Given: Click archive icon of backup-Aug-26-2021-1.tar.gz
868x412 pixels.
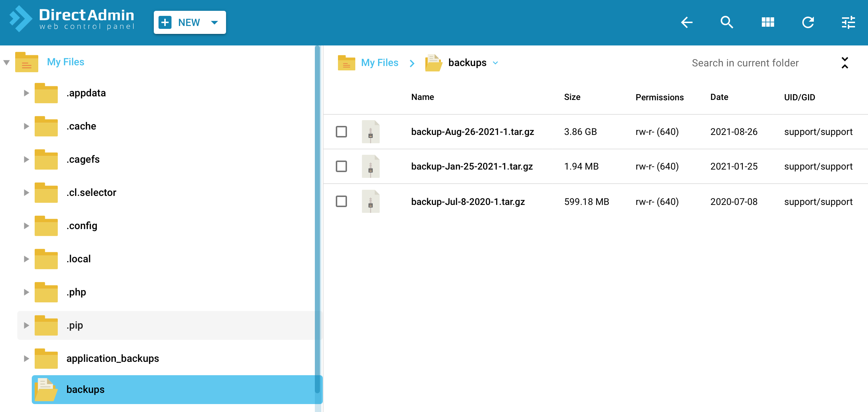Looking at the screenshot, I should tap(370, 132).
